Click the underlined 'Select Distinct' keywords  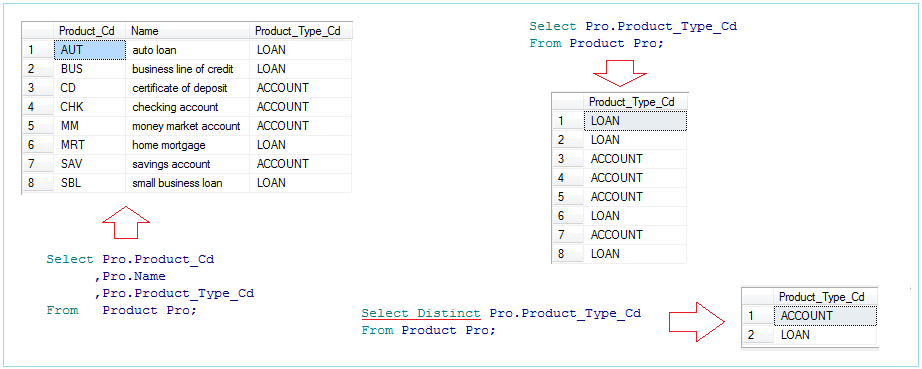pos(421,313)
